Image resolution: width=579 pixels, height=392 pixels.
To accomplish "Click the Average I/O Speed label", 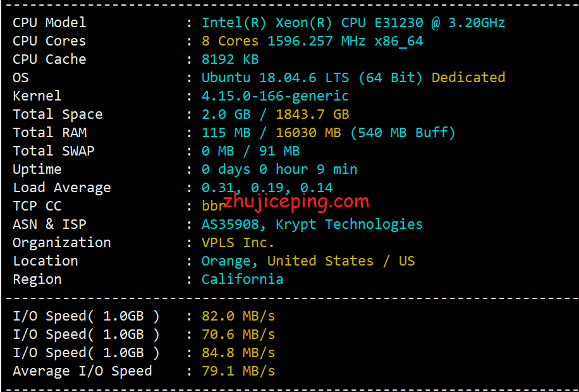I will pos(82,371).
